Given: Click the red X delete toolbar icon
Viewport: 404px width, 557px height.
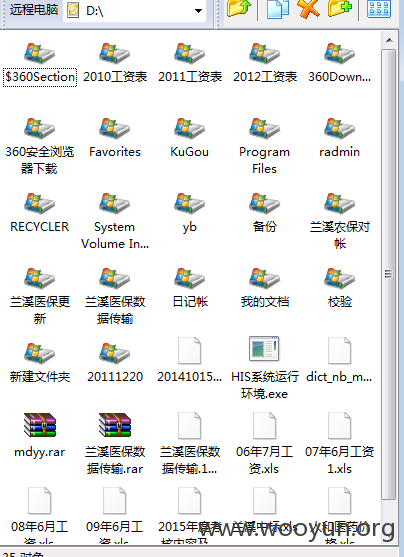Looking at the screenshot, I should tap(308, 8).
